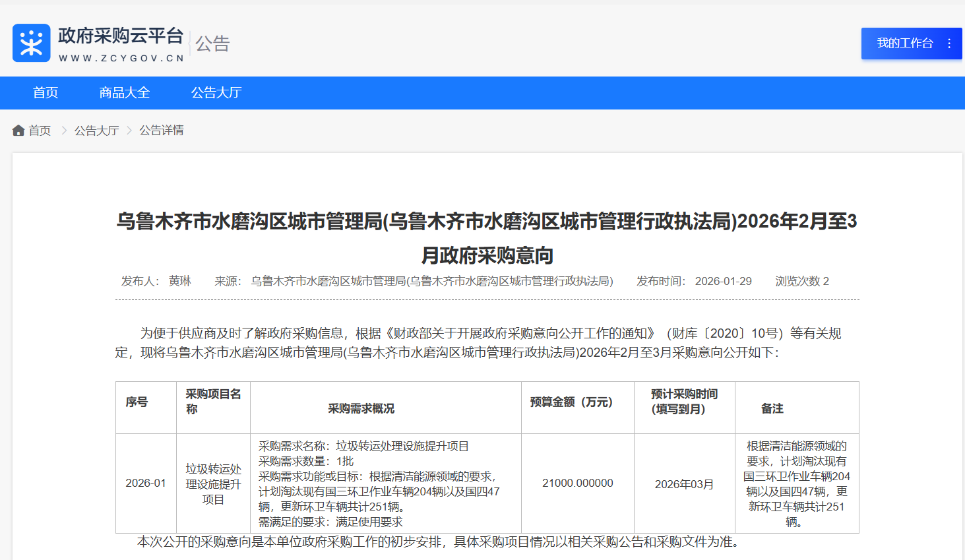Click the 首页 breadcrumb link
965x560 pixels.
point(40,130)
